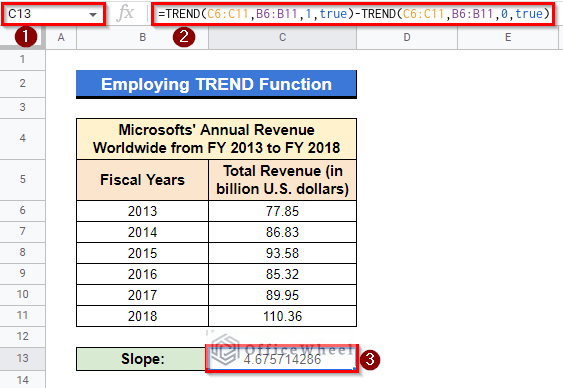Click the 'Fiscal Years' header cell
Screen dimensions: 563x388
click(143, 180)
